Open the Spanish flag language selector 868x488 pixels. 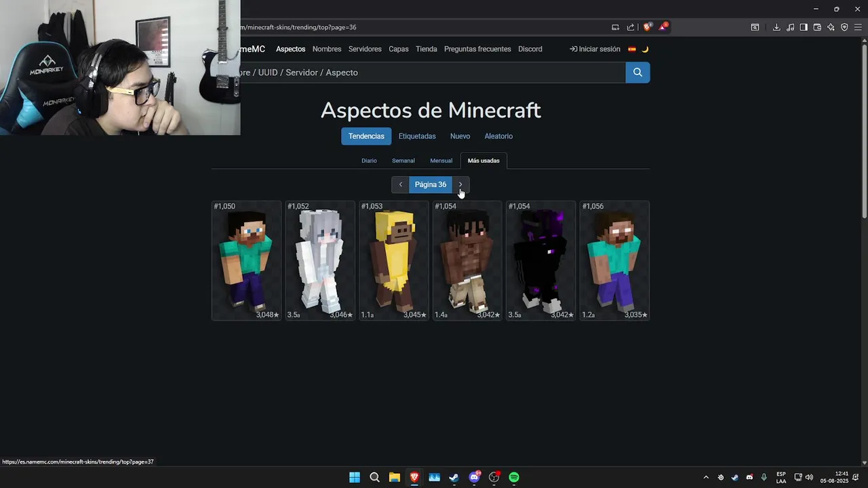click(632, 49)
